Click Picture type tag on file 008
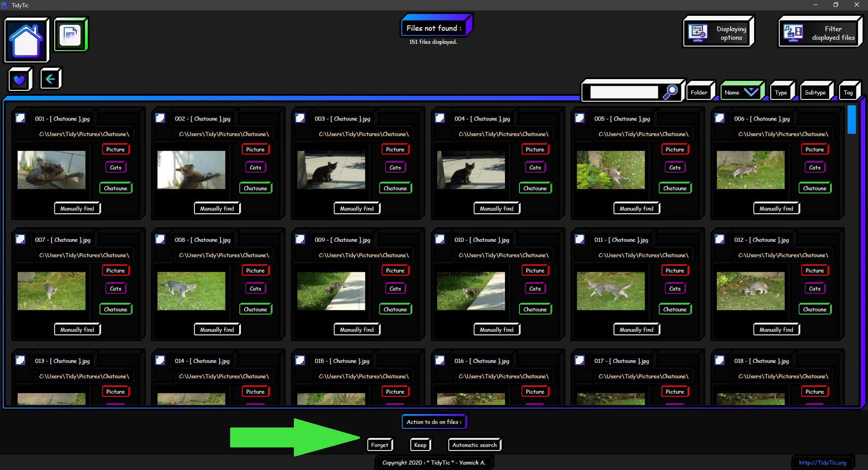This screenshot has width=868, height=470. point(255,270)
